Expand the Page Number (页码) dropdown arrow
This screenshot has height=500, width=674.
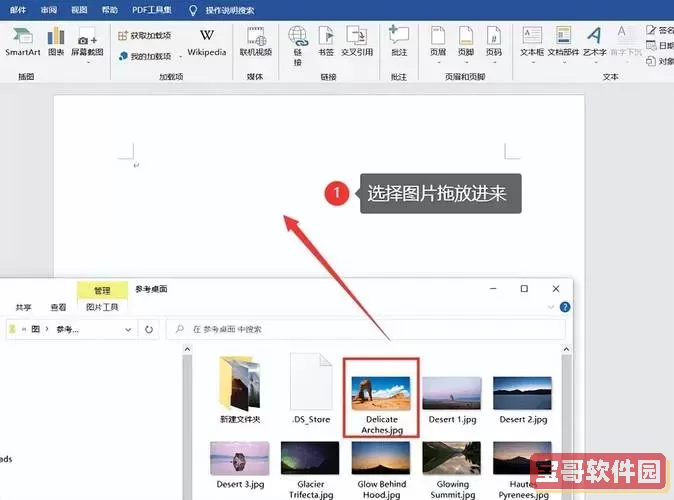(x=494, y=62)
